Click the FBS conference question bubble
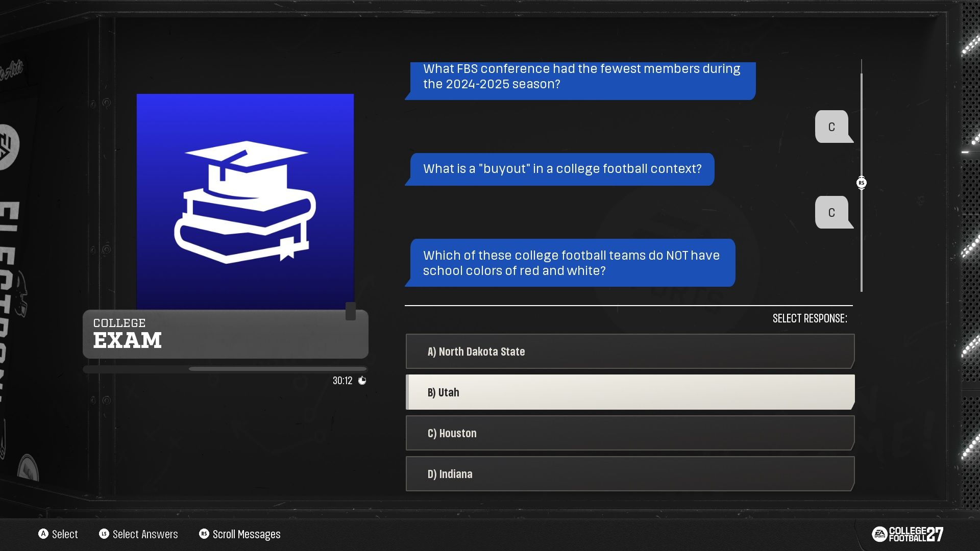Screen dimensions: 980x551 pyautogui.click(x=580, y=81)
